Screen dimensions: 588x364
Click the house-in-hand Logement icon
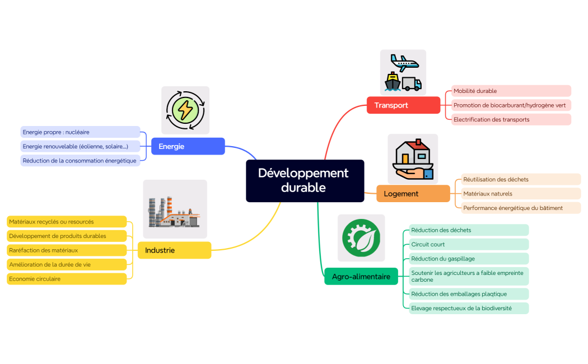click(x=413, y=158)
